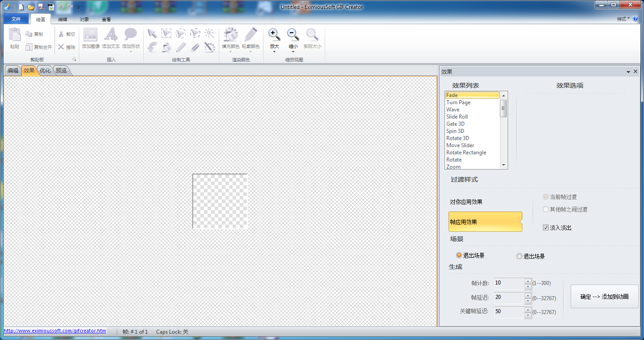Viewport: 644px width, 340px height.
Task: Switch to the 对象 (Object) ribbon tab
Action: pos(85,20)
